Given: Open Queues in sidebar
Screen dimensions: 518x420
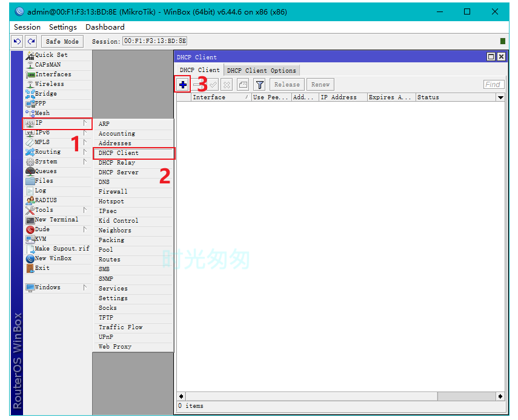Looking at the screenshot, I should (58, 171).
